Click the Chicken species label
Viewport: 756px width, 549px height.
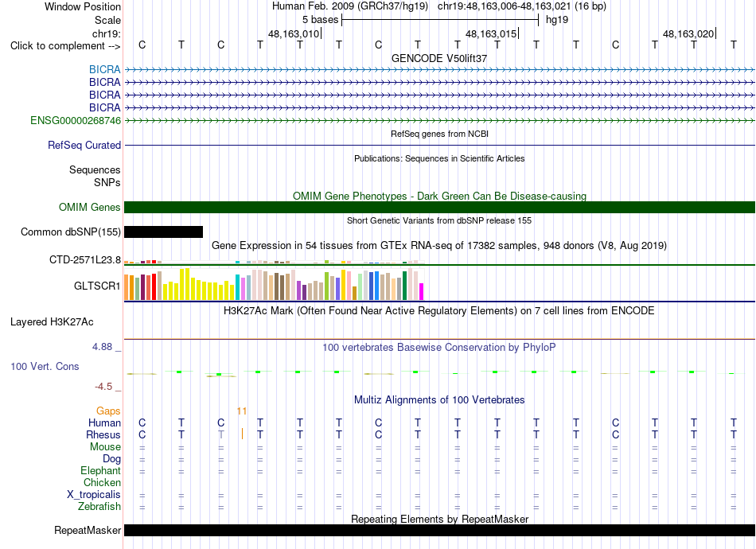click(x=102, y=482)
